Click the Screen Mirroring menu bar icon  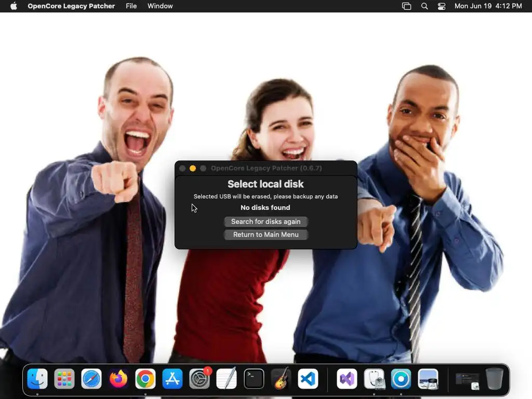pos(406,6)
